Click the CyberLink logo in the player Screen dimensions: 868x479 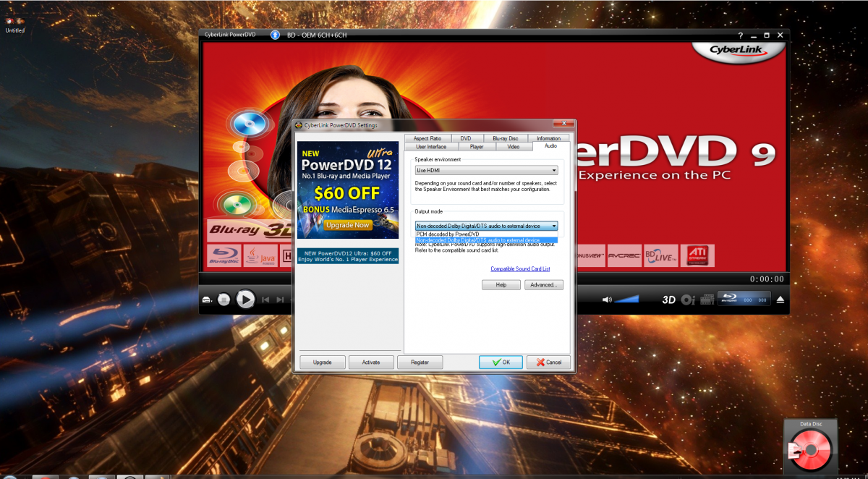738,52
